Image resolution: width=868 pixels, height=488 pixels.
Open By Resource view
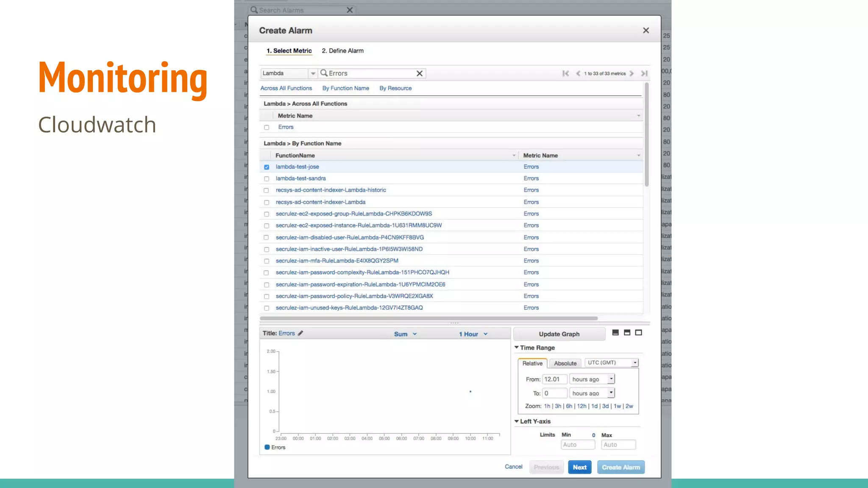395,88
